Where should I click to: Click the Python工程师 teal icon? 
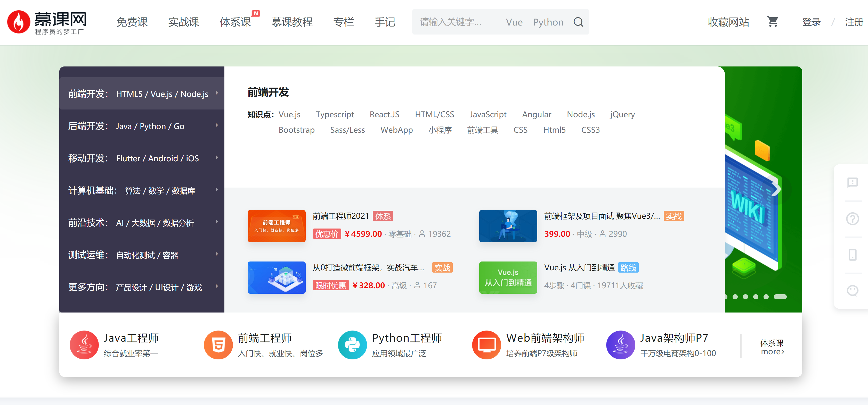pyautogui.click(x=352, y=345)
